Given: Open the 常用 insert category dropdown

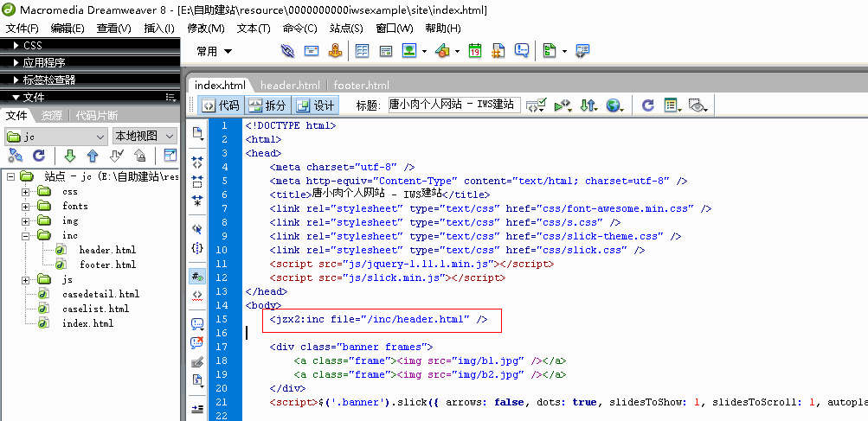Looking at the screenshot, I should (x=215, y=52).
